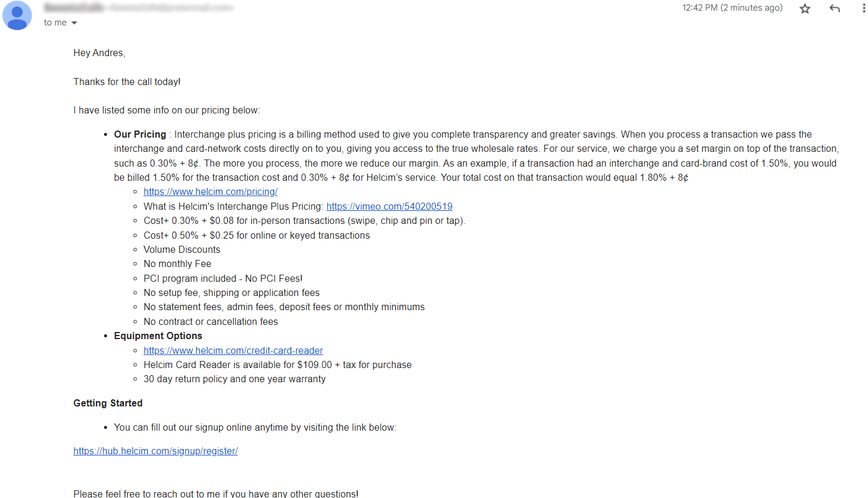Click the 'No monthly Fee' bullet item
Screen dimensions: 868x498
[x=177, y=263]
